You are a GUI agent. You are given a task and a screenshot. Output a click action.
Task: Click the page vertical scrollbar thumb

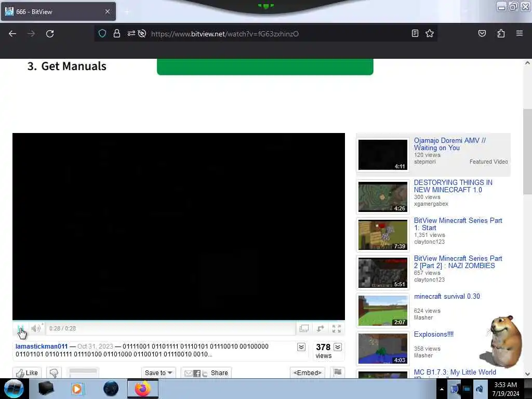click(527, 152)
